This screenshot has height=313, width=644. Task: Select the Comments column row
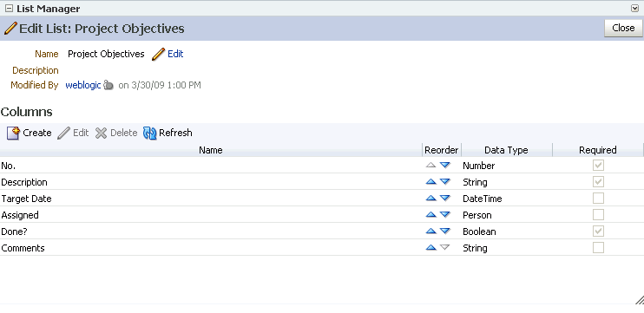322,248
